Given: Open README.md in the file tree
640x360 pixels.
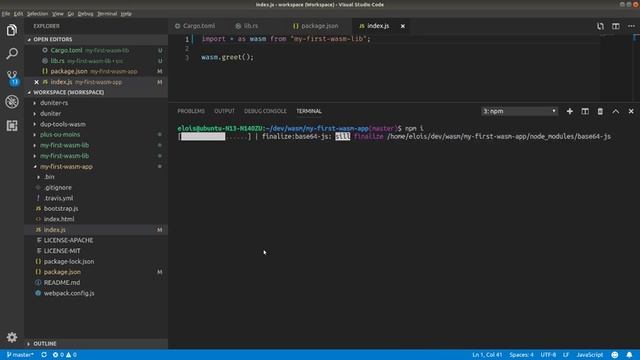Looking at the screenshot, I should click(62, 282).
